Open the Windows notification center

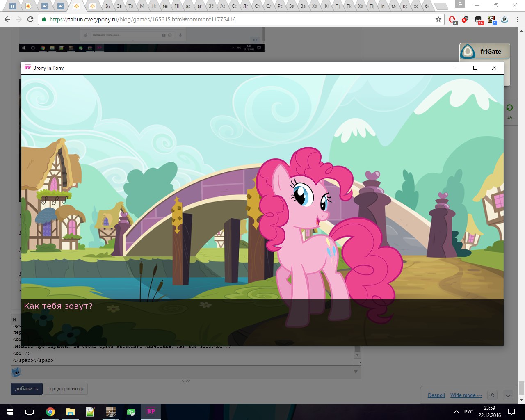pos(511,412)
